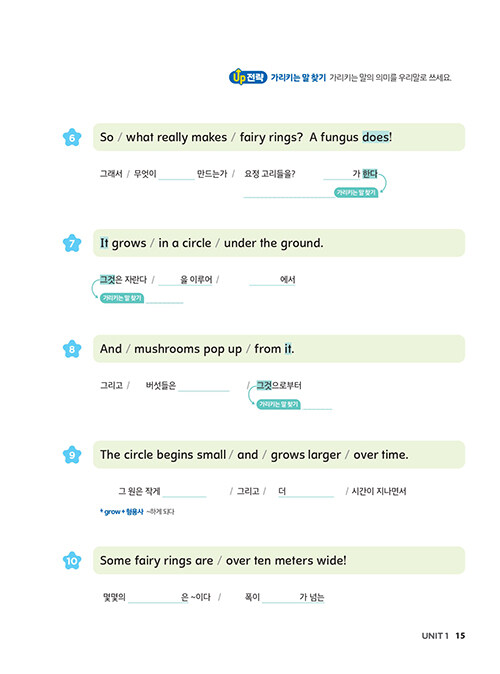The height and width of the screenshot is (674, 500).
Task: Click the star badge numbered 8
Action: (x=72, y=349)
